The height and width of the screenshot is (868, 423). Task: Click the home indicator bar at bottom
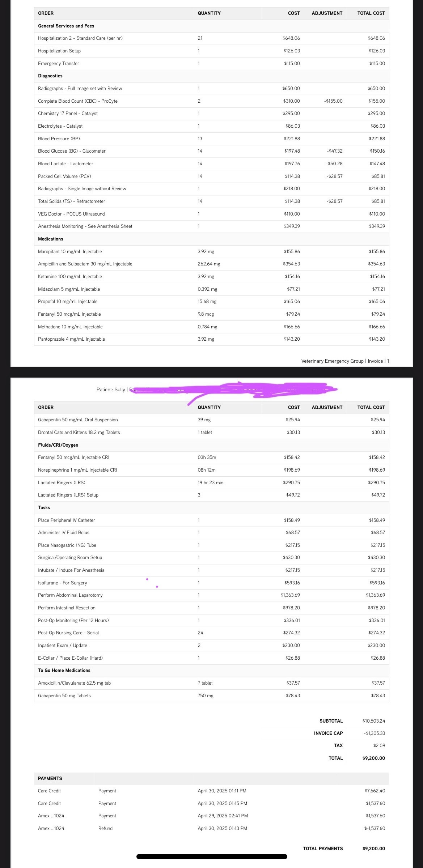pos(212,856)
